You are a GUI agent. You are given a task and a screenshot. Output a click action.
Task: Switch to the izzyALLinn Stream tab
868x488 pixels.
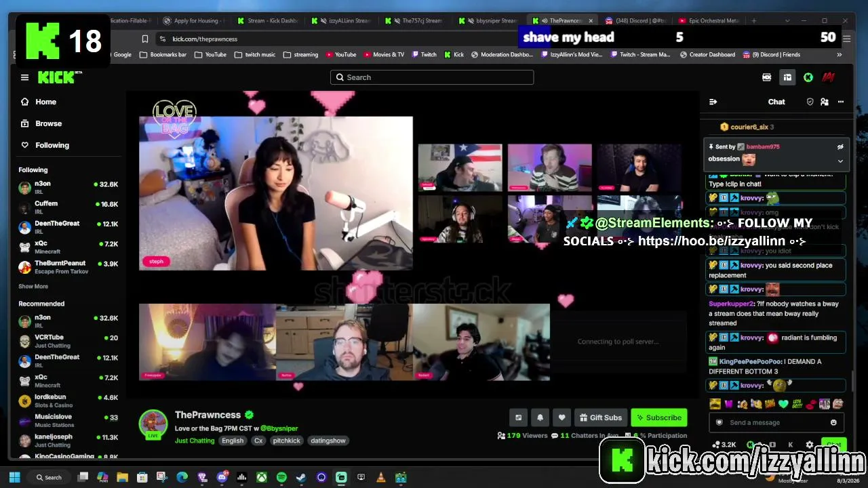point(341,20)
